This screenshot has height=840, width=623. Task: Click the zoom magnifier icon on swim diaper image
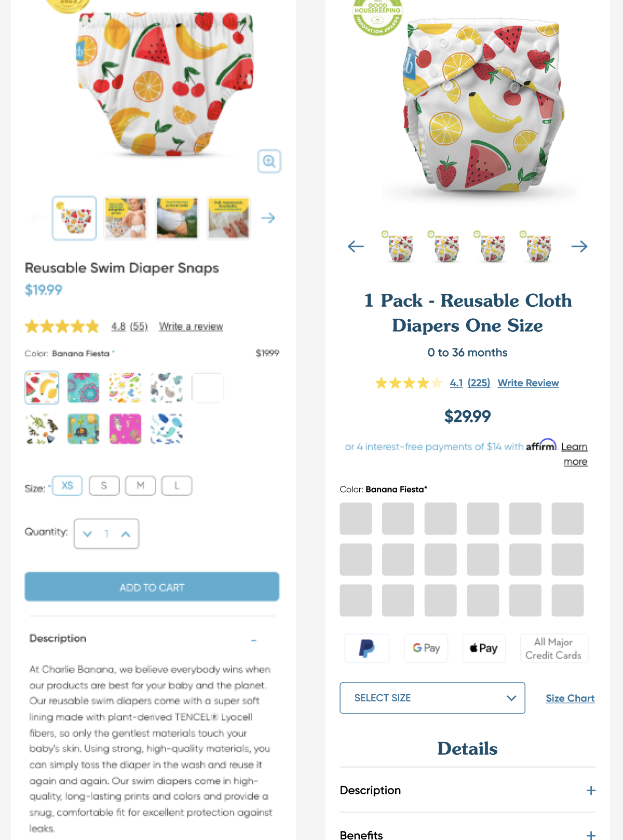269,161
